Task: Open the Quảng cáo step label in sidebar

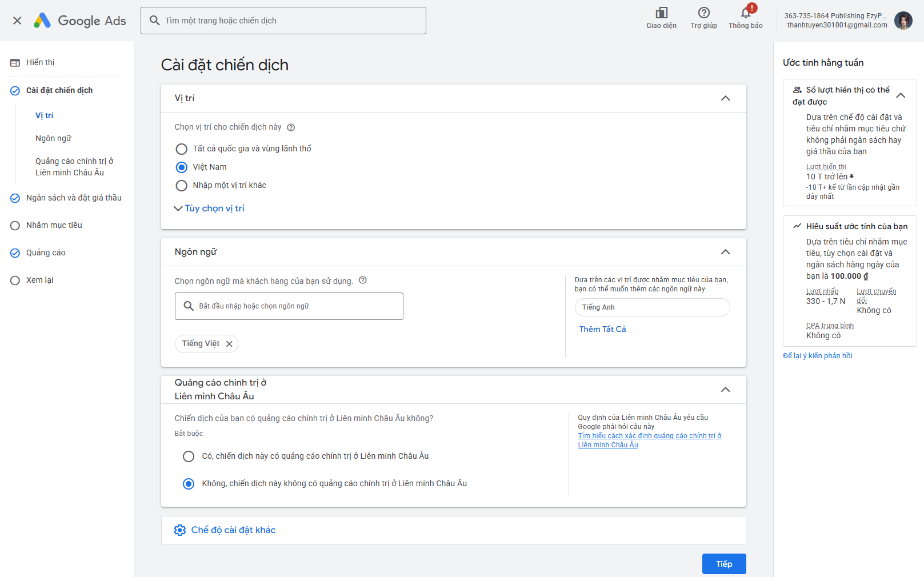Action: tap(46, 253)
